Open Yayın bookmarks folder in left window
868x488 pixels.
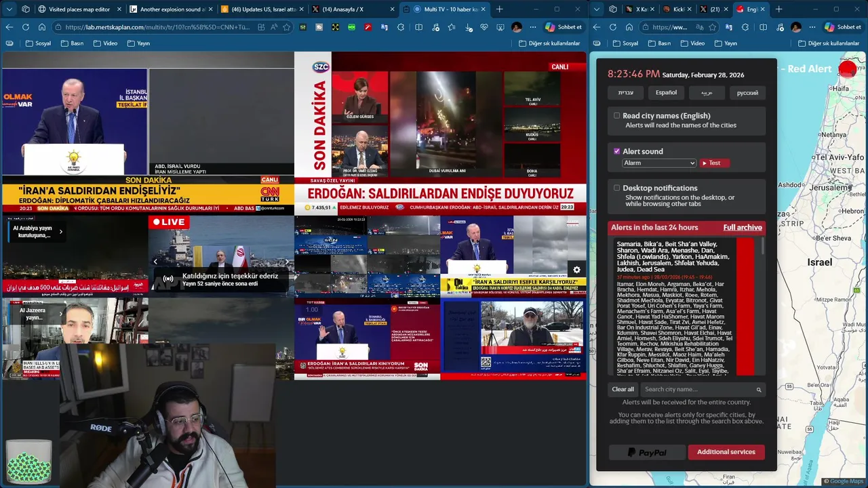click(x=138, y=43)
